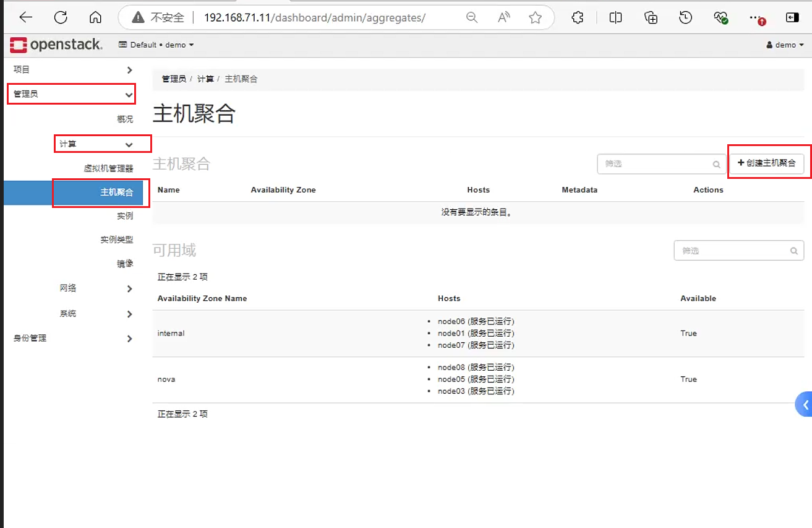Expand the 项目 sidebar section
812x528 pixels.
pyautogui.click(x=73, y=70)
